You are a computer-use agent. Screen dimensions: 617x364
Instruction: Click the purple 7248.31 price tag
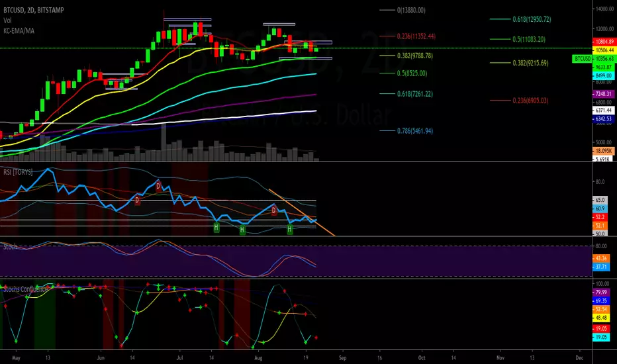604,94
